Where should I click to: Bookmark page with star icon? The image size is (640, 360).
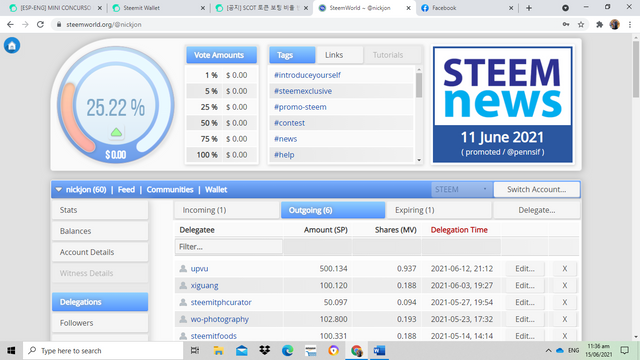[x=581, y=24]
